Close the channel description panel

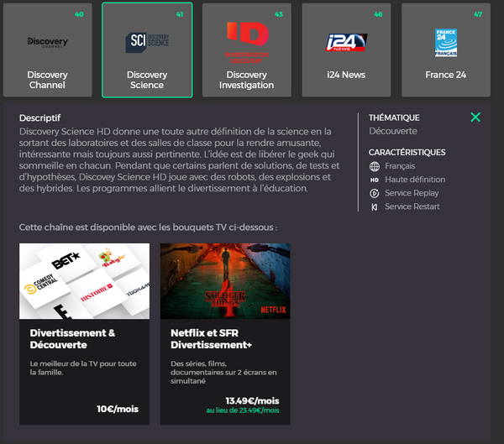475,118
